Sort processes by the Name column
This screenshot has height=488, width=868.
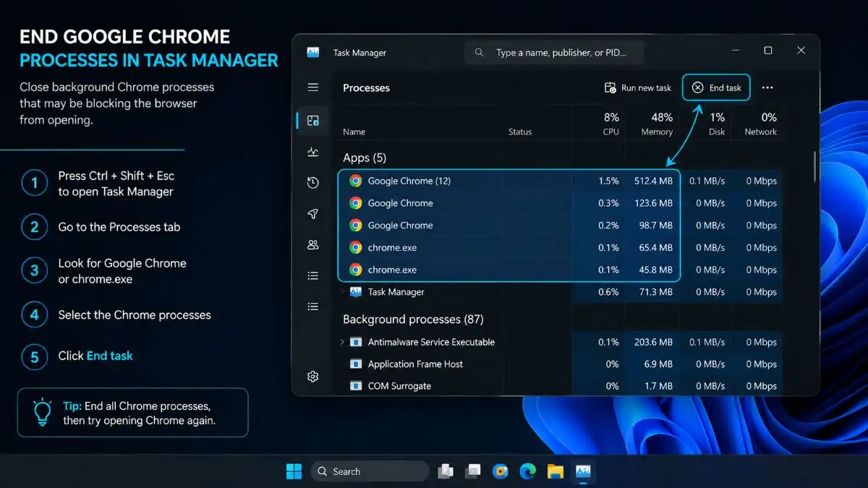(354, 132)
